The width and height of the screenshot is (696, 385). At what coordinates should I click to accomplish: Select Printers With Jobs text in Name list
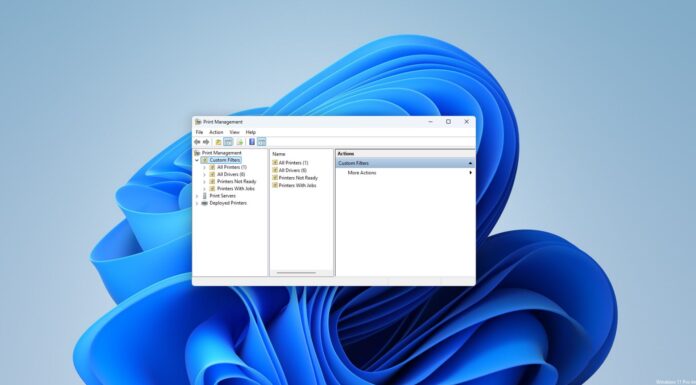click(297, 185)
